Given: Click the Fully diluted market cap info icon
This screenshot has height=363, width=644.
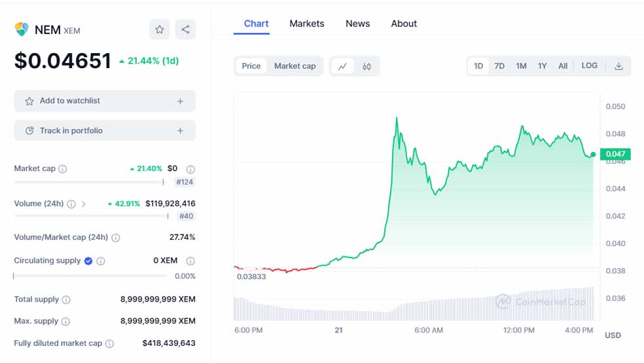Looking at the screenshot, I should (109, 343).
